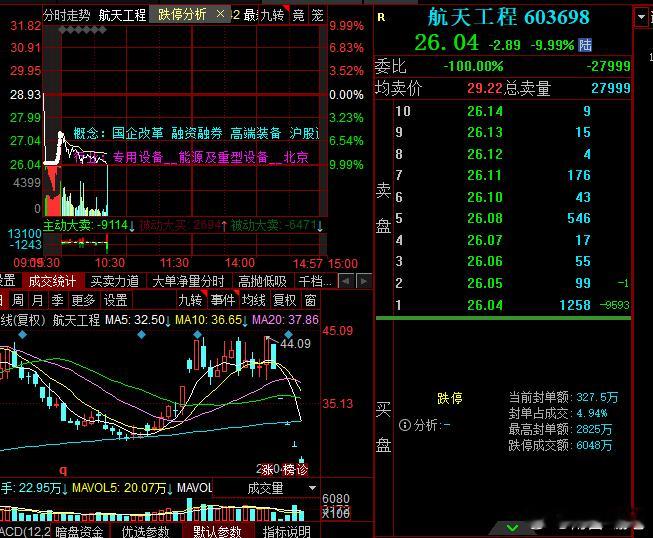The width and height of the screenshot is (653, 538).
Task: Click the 均卖价 value 29.22
Action: coord(484,88)
